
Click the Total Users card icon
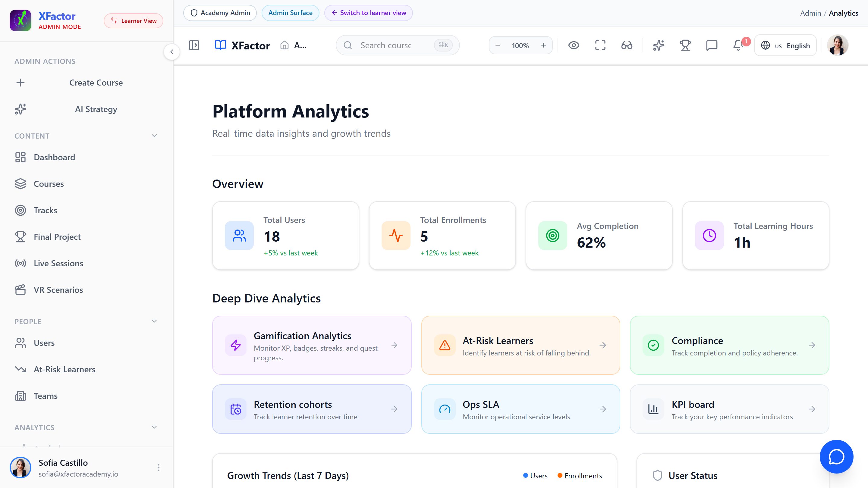tap(239, 235)
